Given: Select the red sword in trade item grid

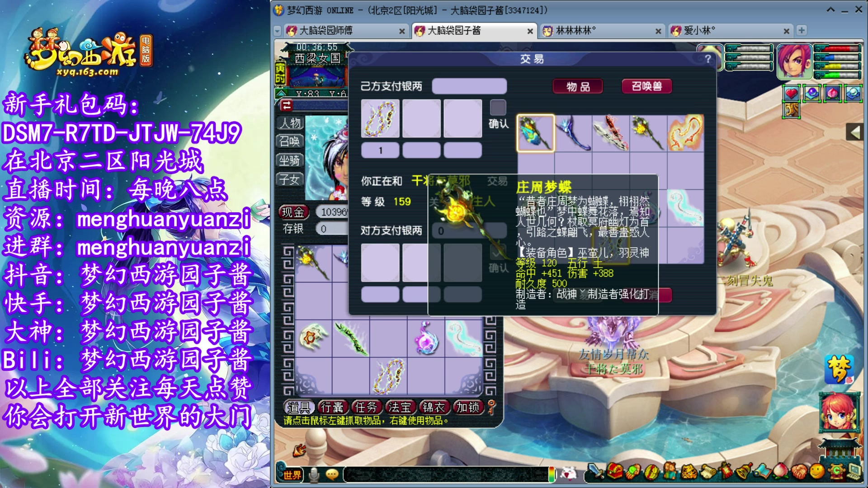Looking at the screenshot, I should click(611, 133).
